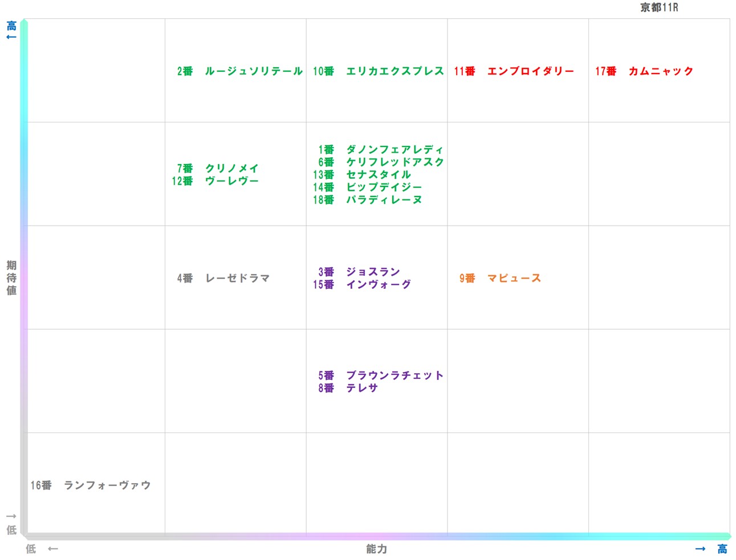Select 1番 ダノンフェアレディ
The image size is (736, 560).
coord(380,149)
